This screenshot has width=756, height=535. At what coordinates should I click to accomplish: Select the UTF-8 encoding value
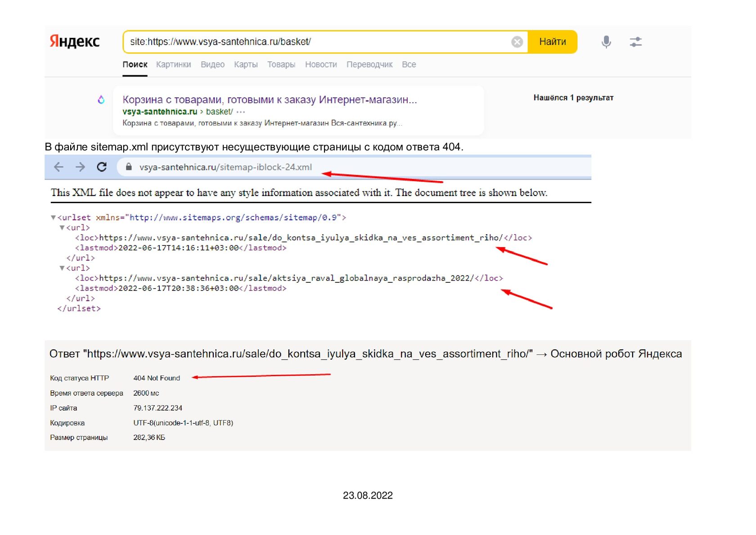click(x=183, y=423)
